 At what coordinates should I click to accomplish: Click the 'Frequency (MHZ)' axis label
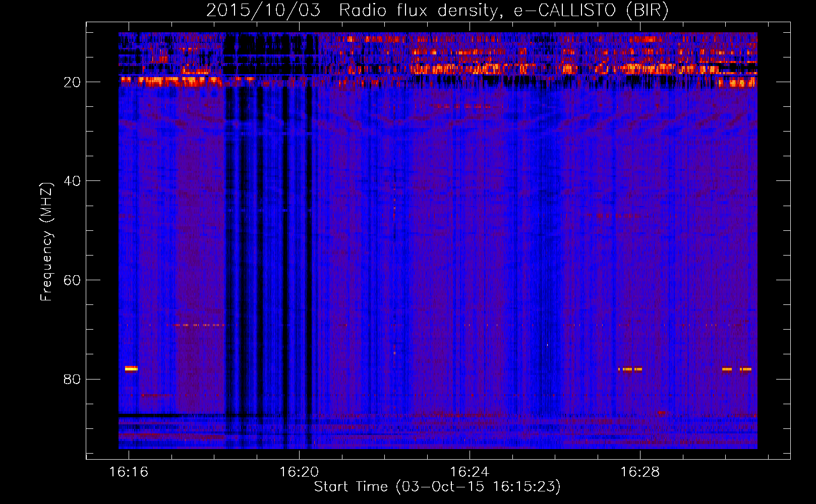click(46, 242)
